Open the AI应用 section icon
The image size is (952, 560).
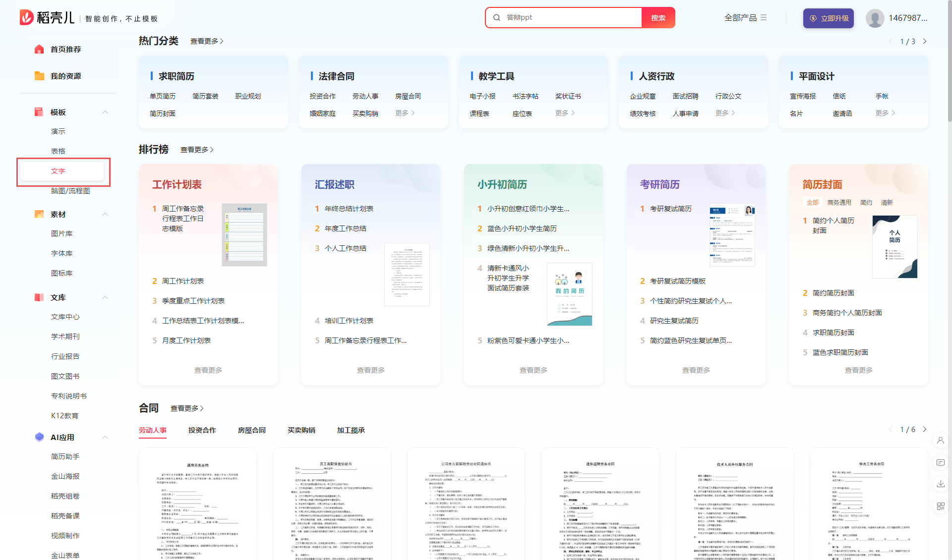pos(39,437)
